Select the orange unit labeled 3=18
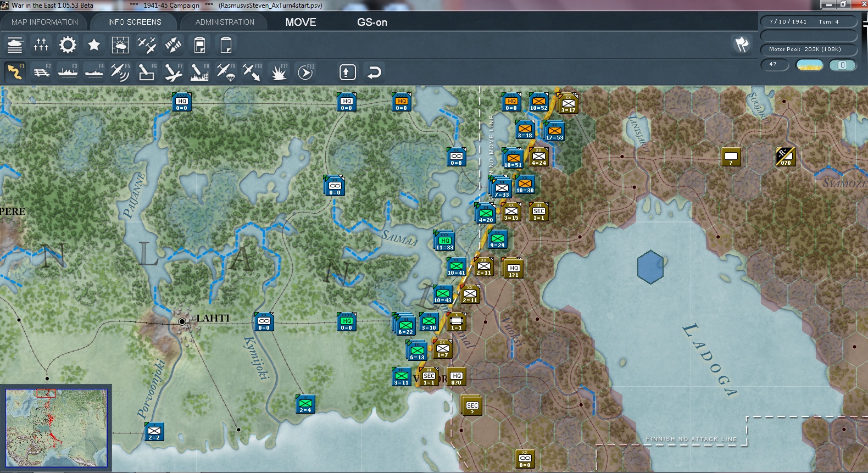This screenshot has width=868, height=473. click(x=525, y=130)
